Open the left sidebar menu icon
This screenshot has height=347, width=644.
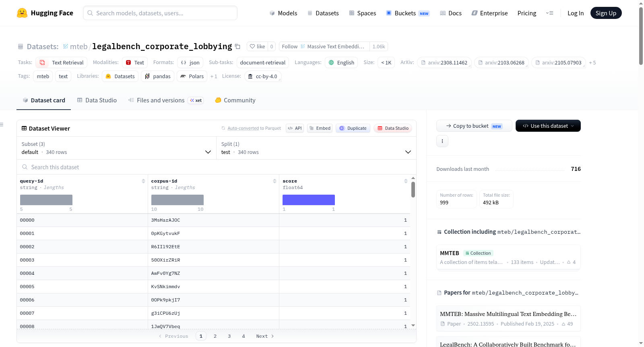click(x=2, y=125)
